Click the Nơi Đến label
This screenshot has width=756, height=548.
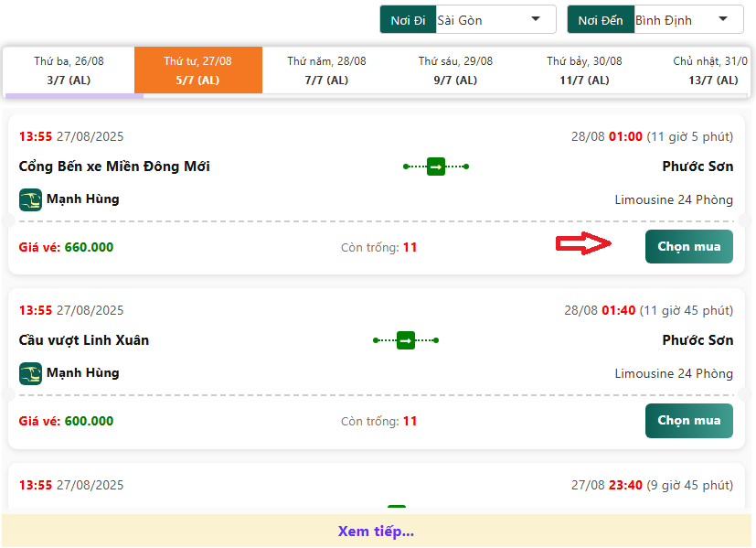[600, 20]
